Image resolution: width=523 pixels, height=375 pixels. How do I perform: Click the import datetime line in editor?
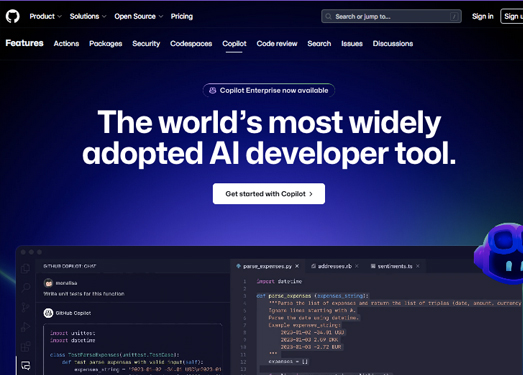[x=279, y=281]
